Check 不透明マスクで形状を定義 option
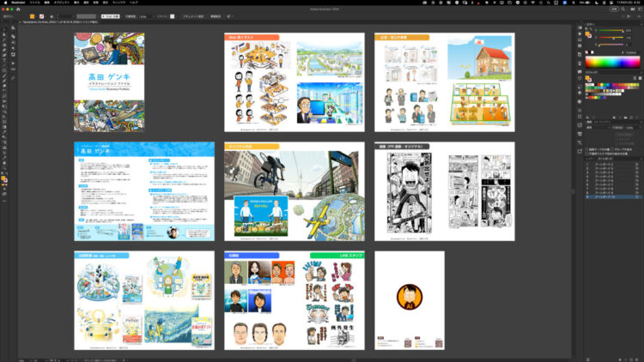 click(x=585, y=154)
